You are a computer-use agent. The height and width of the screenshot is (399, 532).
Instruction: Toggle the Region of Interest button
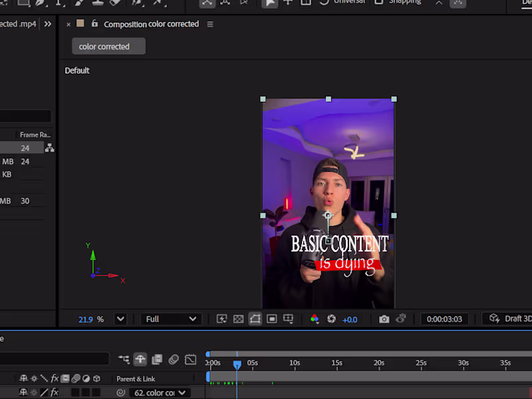[271, 319]
